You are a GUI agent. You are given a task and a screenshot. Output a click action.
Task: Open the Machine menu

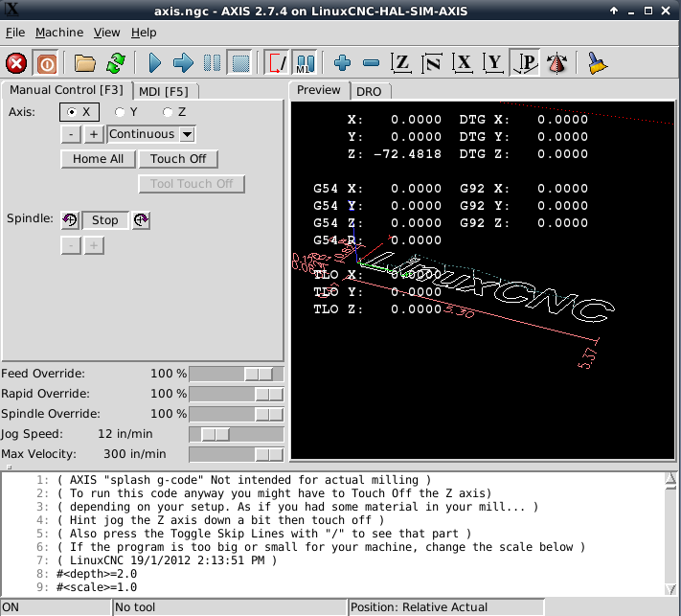(59, 33)
